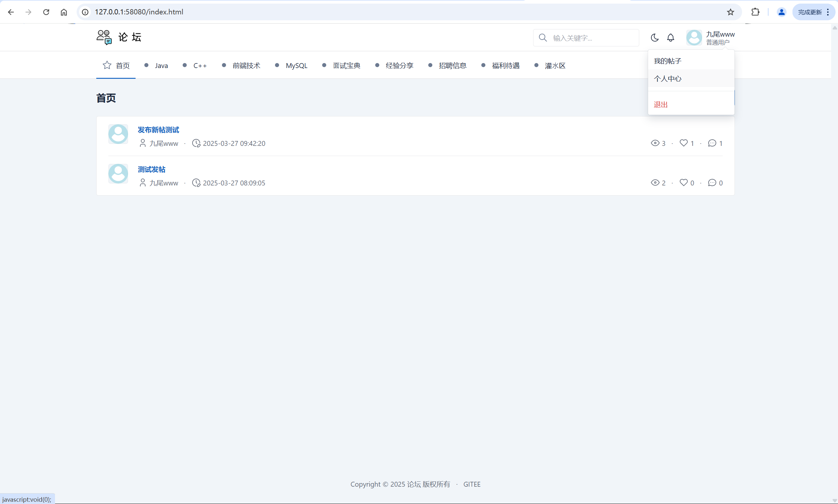Bookmark page with star icon
The width and height of the screenshot is (838, 504).
pos(730,12)
